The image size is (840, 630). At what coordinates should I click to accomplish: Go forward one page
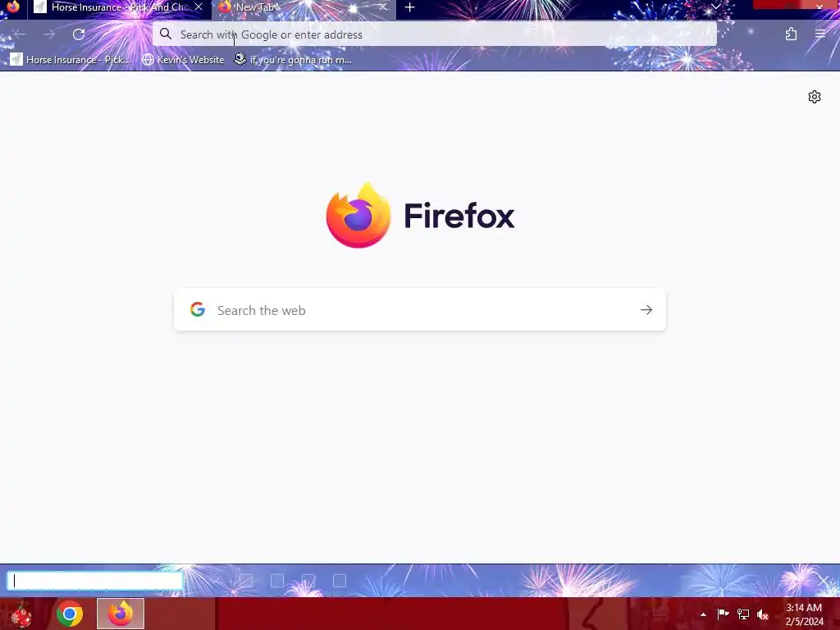click(x=49, y=34)
